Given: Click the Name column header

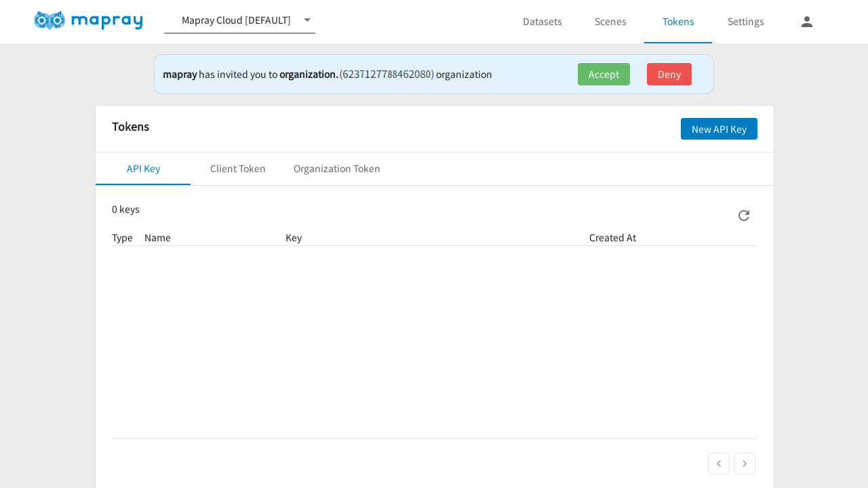Looking at the screenshot, I should tap(157, 238).
